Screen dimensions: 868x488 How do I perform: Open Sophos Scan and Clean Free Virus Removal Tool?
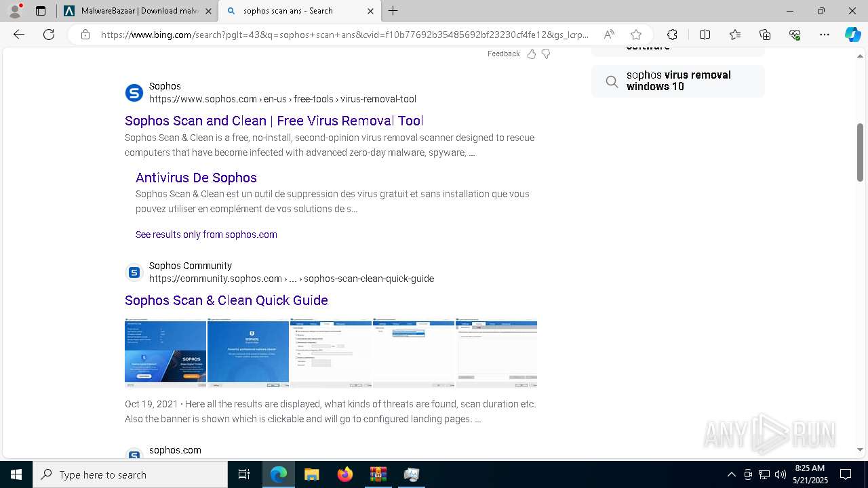click(274, 121)
